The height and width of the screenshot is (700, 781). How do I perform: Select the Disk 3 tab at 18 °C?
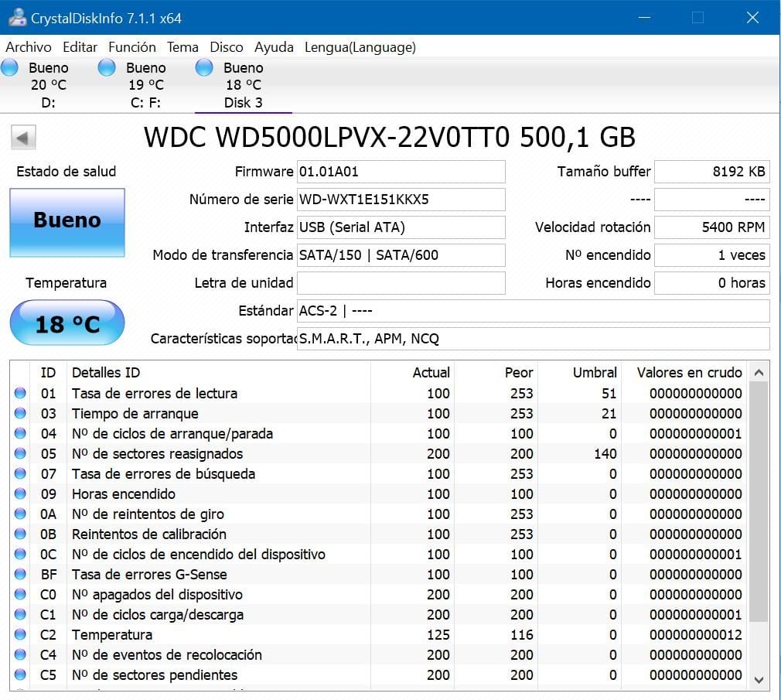click(x=243, y=85)
